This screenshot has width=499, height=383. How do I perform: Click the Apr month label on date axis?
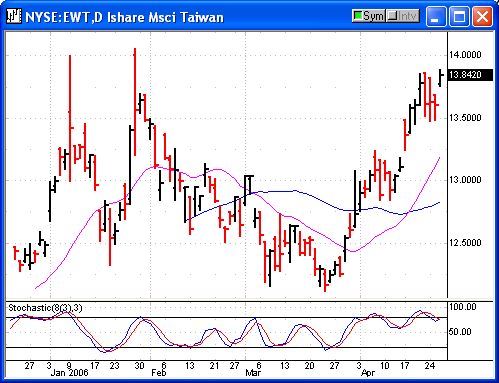point(368,373)
